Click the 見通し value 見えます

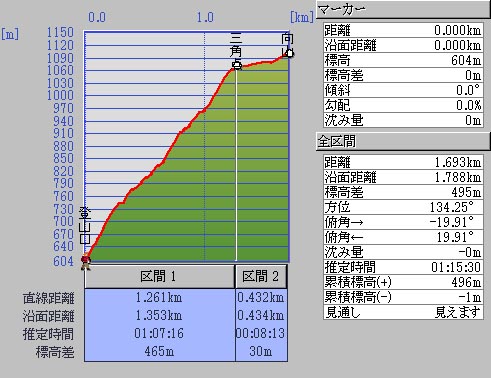pyautogui.click(x=458, y=312)
